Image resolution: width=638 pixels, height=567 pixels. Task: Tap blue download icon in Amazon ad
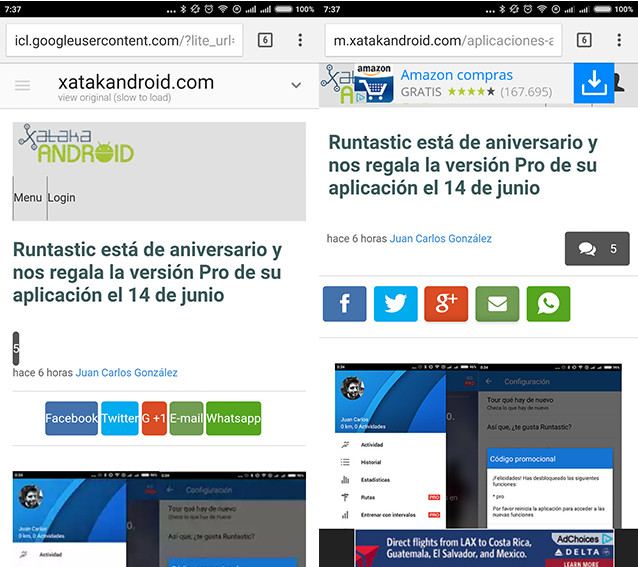click(594, 83)
